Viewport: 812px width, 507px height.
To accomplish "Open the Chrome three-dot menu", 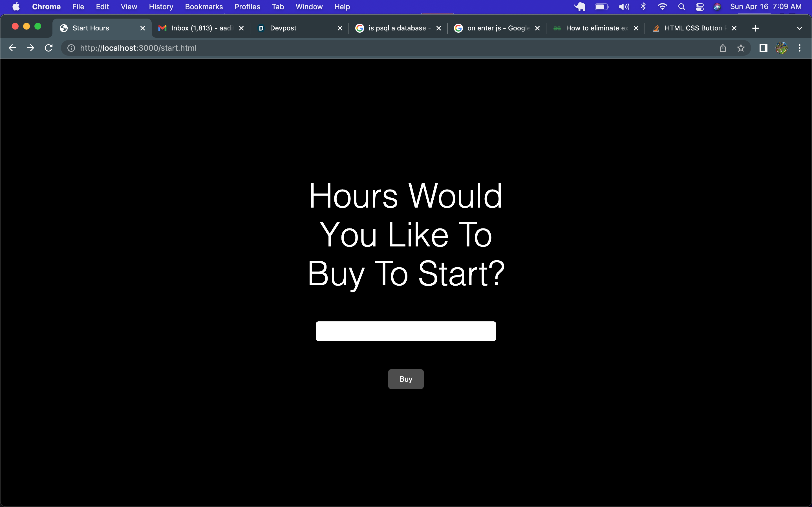I will [x=800, y=48].
